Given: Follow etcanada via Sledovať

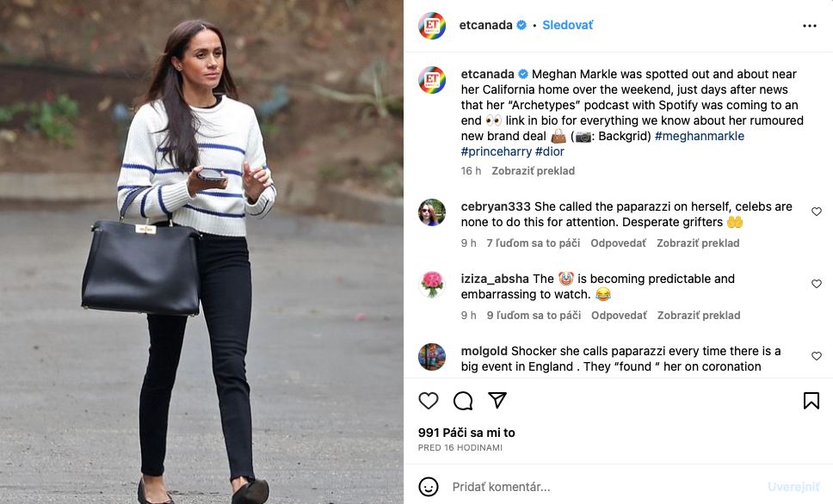Looking at the screenshot, I should [x=567, y=25].
